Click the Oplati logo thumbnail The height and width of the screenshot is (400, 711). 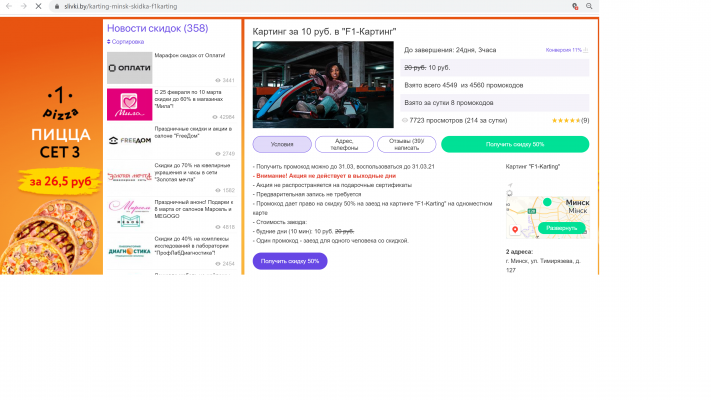pos(129,68)
